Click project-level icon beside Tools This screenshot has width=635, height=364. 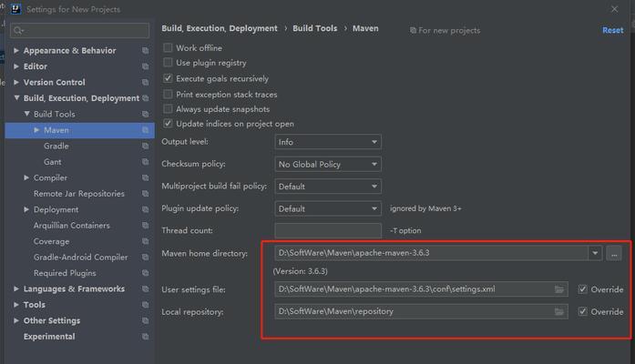(x=146, y=305)
